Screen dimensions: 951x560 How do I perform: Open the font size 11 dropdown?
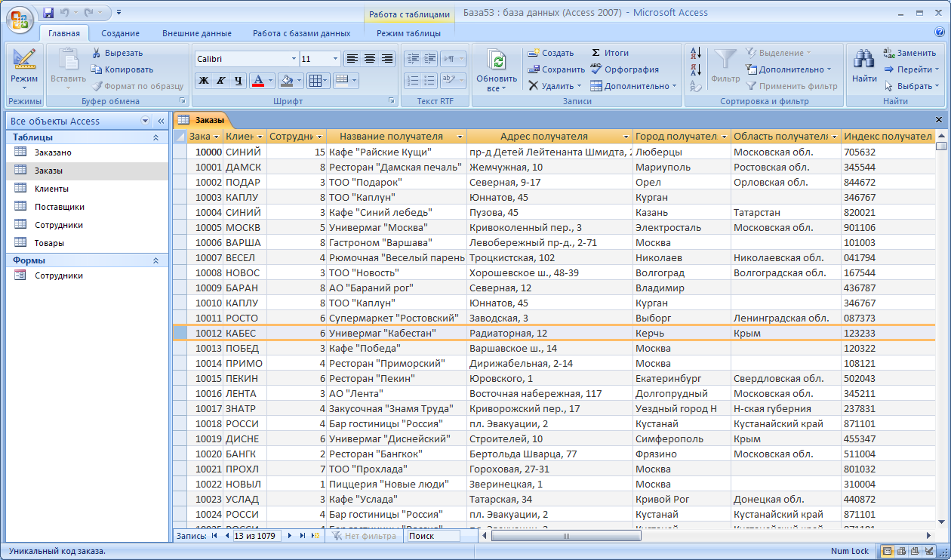click(336, 59)
